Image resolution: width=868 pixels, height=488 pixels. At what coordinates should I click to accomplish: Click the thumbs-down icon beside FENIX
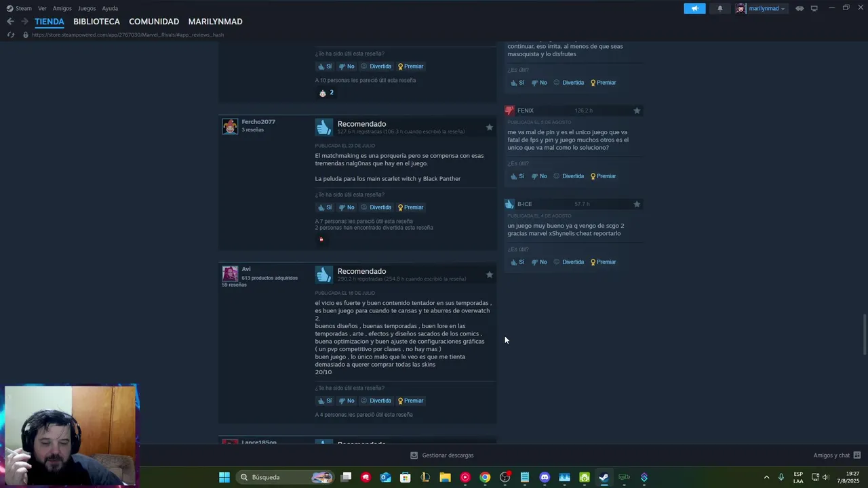[510, 110]
